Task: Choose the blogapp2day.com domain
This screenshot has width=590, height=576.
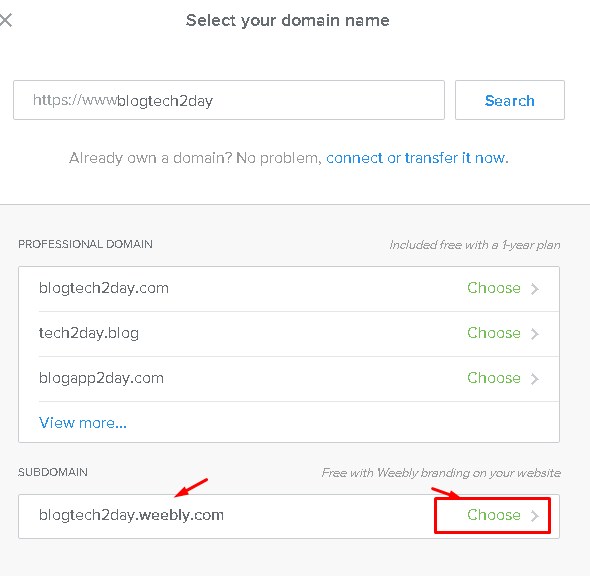Action: coord(494,378)
